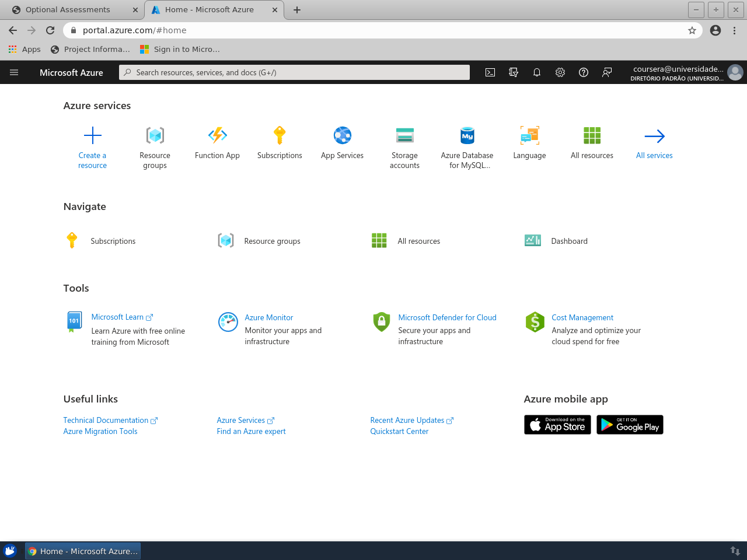This screenshot has height=560, width=747.
Task: Click the coursera account email label
Action: click(678, 69)
